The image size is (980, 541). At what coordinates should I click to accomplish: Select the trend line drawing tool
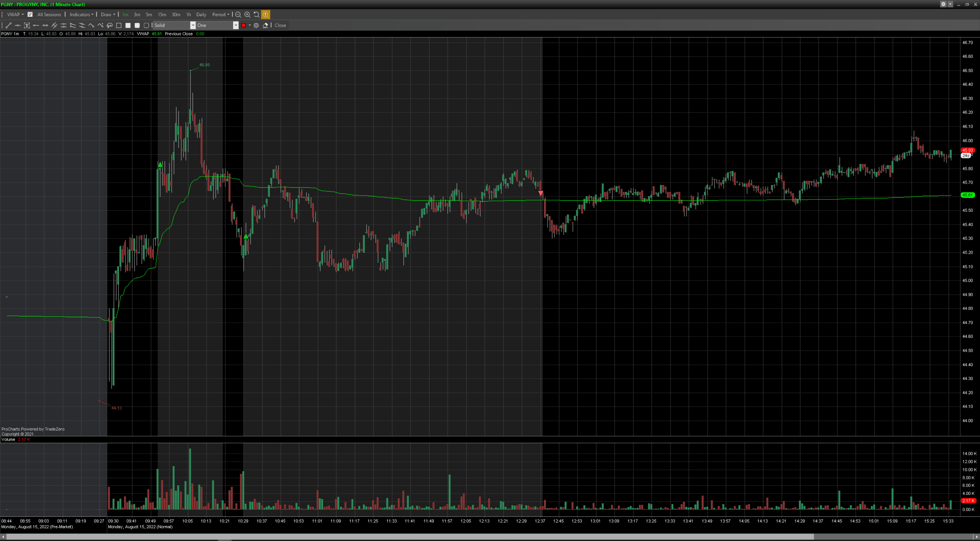pyautogui.click(x=8, y=26)
